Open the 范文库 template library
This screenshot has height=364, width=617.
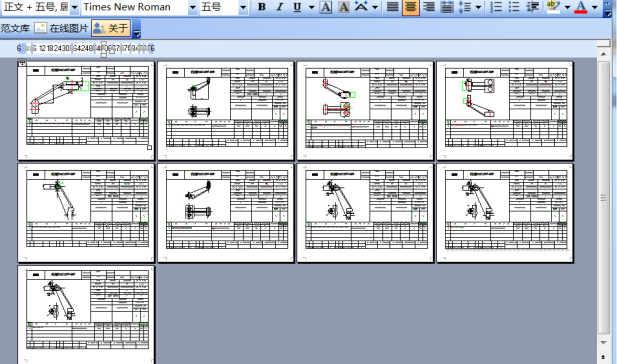click(15, 28)
